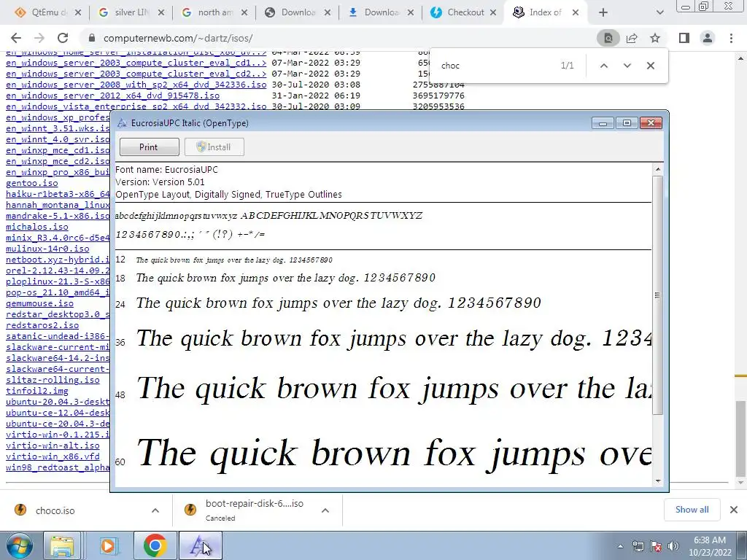Open michalos.iso link
Screen dimensions: 747x560
coord(37,227)
